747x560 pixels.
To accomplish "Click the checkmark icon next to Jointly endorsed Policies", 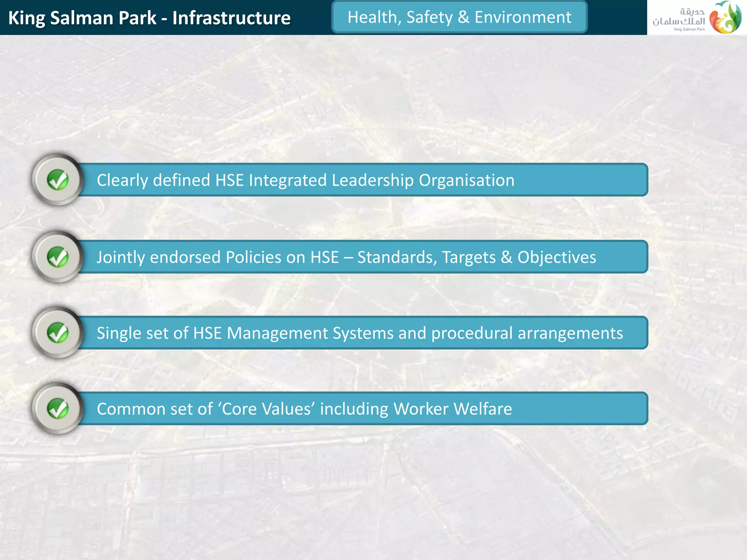I will click(58, 257).
